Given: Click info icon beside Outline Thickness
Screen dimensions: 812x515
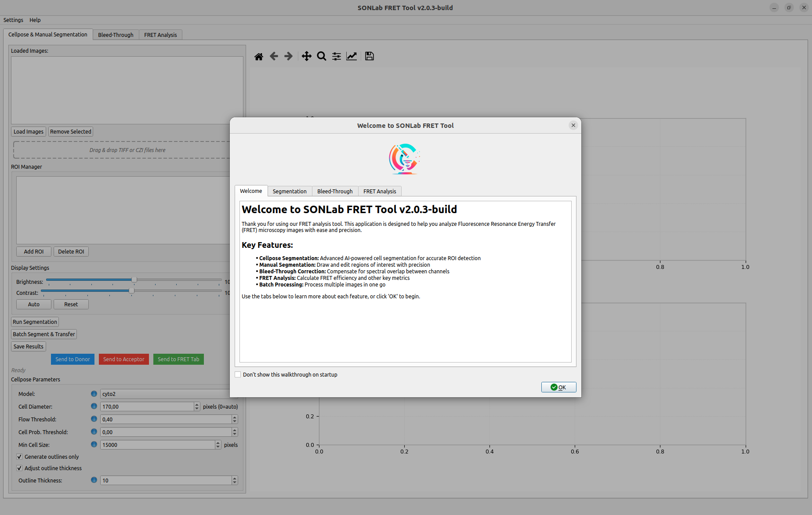Looking at the screenshot, I should coord(94,480).
